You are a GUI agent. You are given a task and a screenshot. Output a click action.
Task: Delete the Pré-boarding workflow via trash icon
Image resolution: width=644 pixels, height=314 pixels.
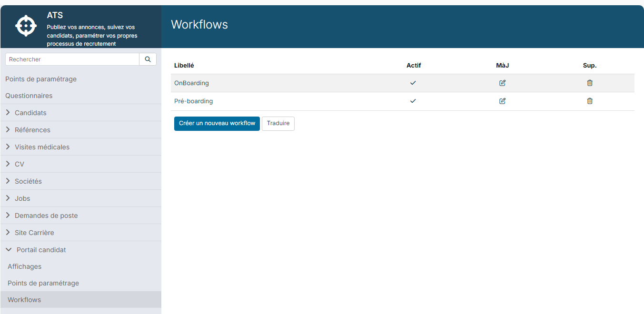pos(590,101)
